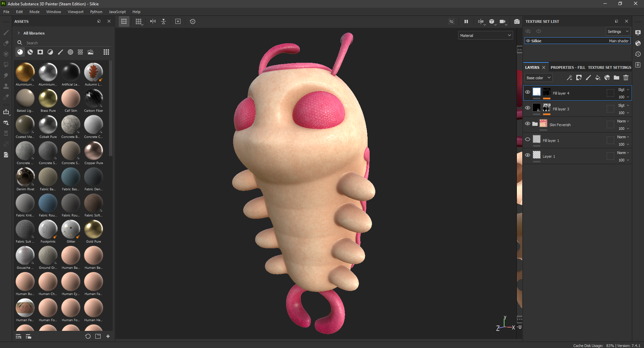Click the add effect magic wand icon
This screenshot has width=644, height=348.
pyautogui.click(x=569, y=78)
